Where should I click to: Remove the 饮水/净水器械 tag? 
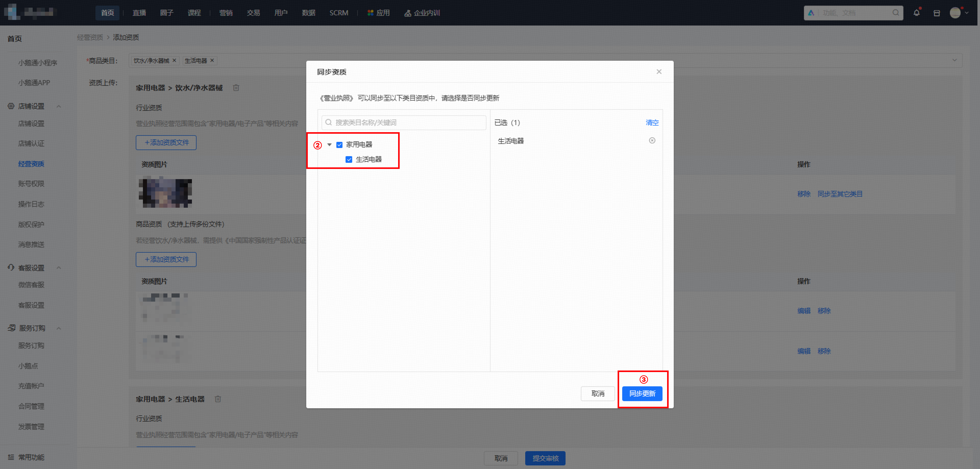tap(174, 60)
